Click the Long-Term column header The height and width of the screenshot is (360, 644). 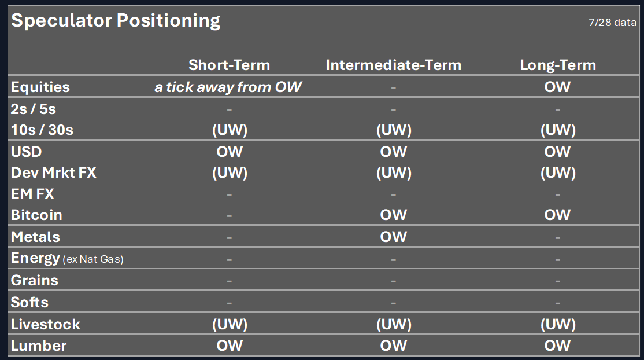pos(558,65)
